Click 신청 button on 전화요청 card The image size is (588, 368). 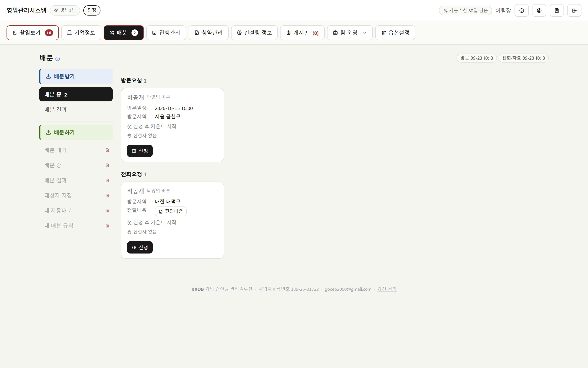[140, 247]
